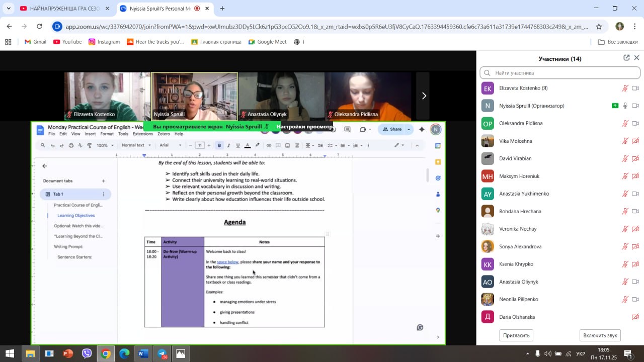Screen dimensions: 644x362
Task: Click the participant search field
Action: [x=560, y=73]
